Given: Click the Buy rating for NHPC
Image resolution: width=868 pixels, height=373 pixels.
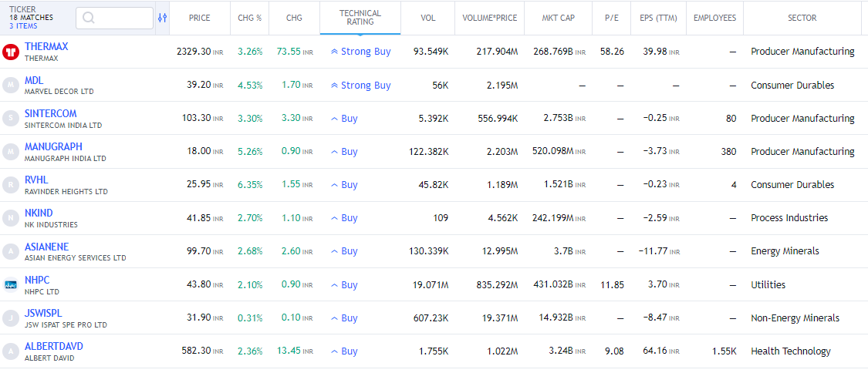Looking at the screenshot, I should coord(344,285).
